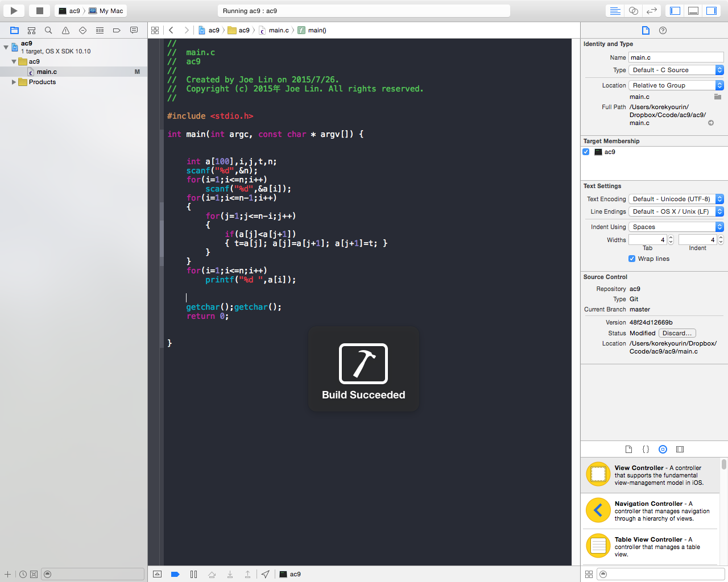Open the Issue navigator tab

pos(65,30)
